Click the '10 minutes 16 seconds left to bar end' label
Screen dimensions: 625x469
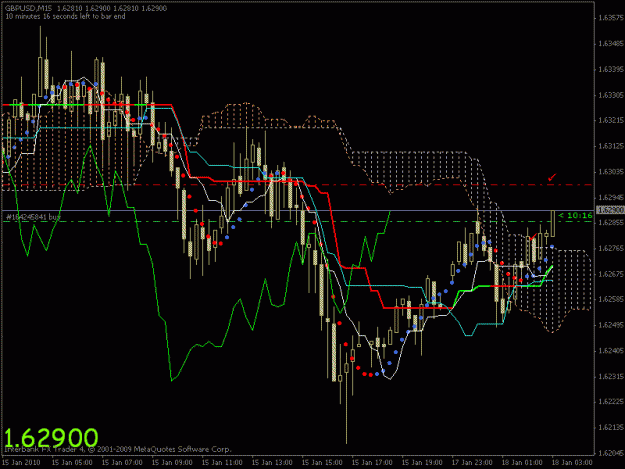coord(65,16)
